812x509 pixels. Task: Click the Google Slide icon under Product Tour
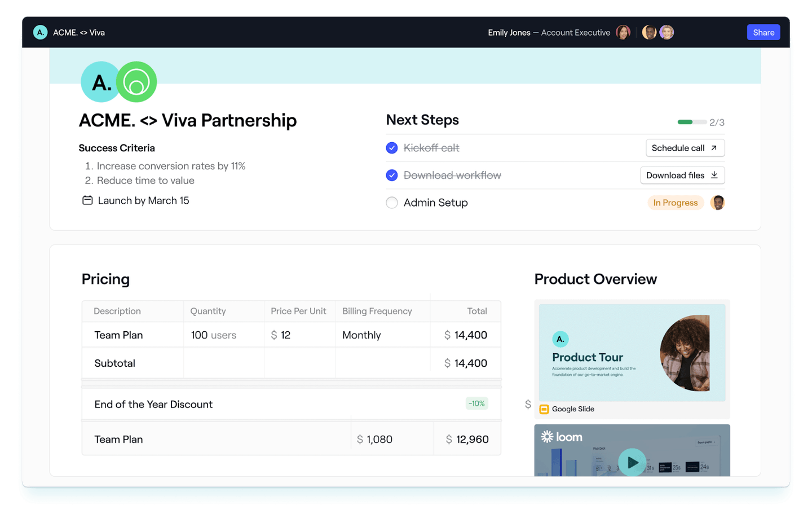click(544, 409)
